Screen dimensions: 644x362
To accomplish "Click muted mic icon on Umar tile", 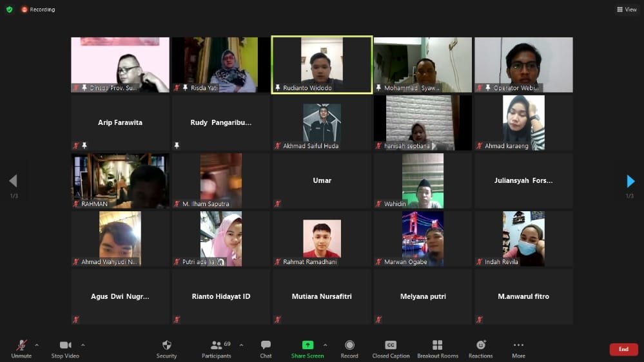I will pos(278,204).
